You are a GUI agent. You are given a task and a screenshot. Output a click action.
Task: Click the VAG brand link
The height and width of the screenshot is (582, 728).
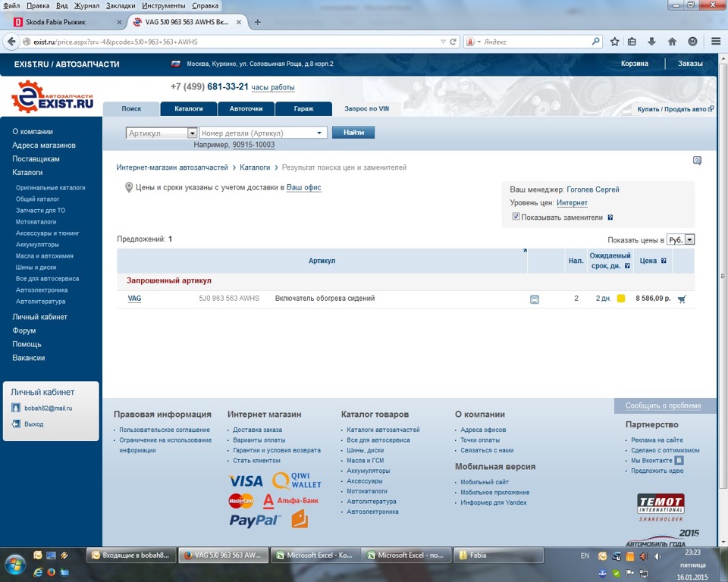pos(134,299)
